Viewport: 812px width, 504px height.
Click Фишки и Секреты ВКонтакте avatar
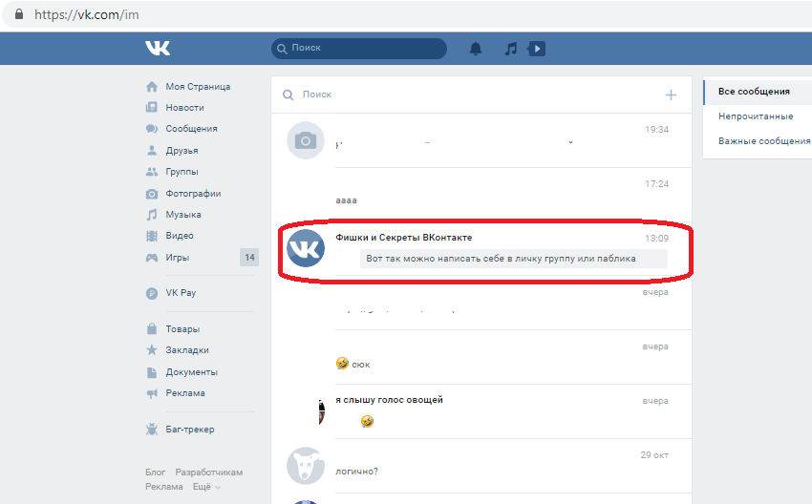coord(306,248)
